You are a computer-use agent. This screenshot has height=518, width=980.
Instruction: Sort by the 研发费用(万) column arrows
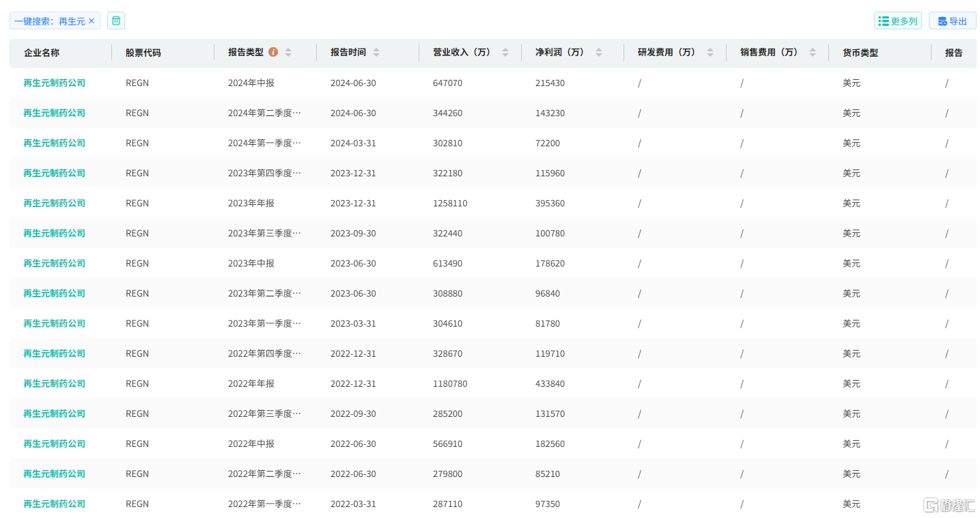[x=710, y=52]
